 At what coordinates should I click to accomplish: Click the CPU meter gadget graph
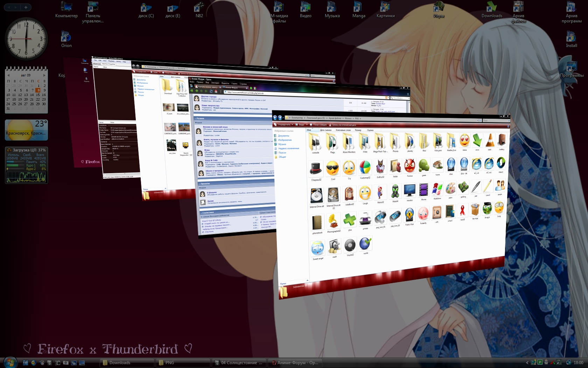coord(26,177)
